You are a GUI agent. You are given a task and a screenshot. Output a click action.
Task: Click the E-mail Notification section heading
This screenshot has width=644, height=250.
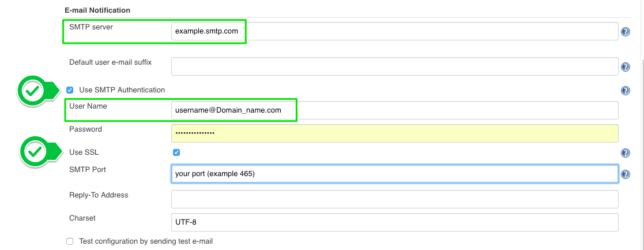tap(97, 10)
